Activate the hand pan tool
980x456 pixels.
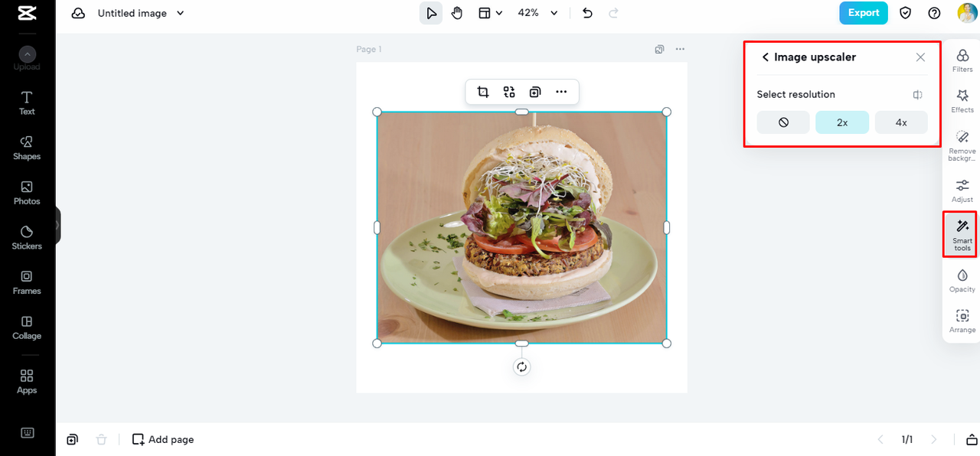pos(457,13)
